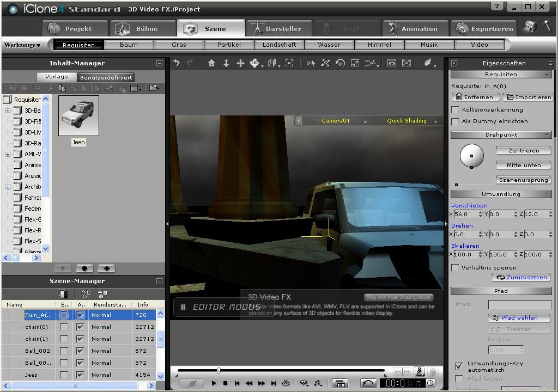Enable Kollisionserkennung checkbox
The width and height of the screenshot is (558, 392).
455,109
